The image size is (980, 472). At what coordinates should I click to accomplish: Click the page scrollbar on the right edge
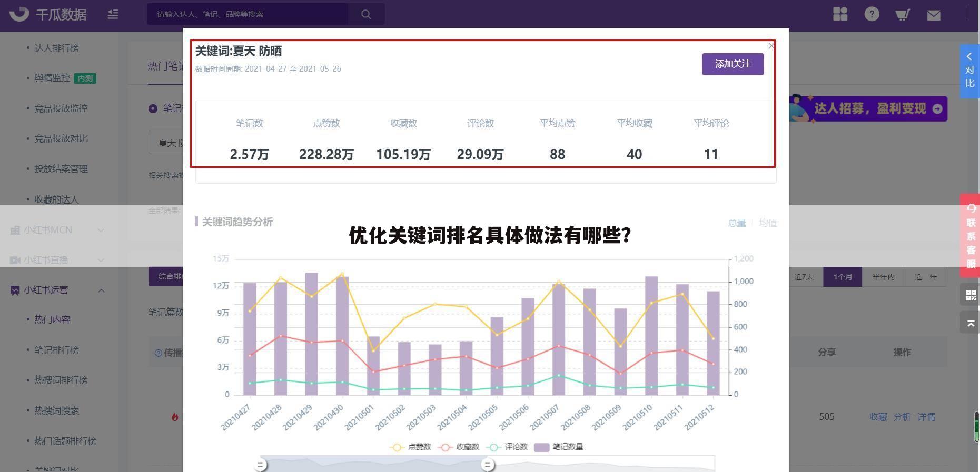tap(976, 426)
